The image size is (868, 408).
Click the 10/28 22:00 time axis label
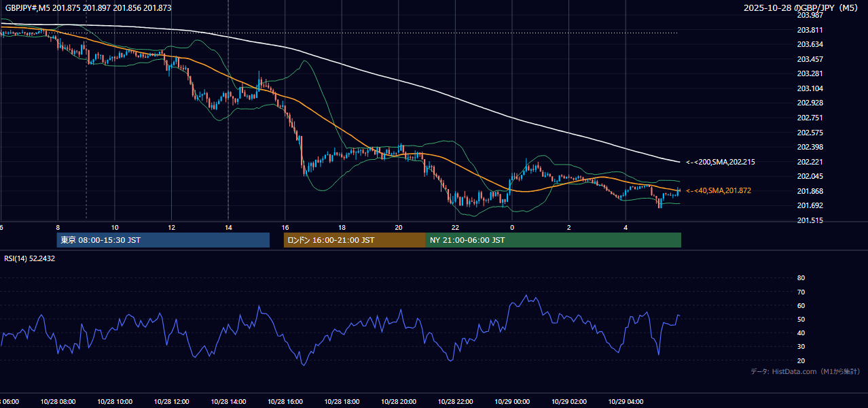455,401
